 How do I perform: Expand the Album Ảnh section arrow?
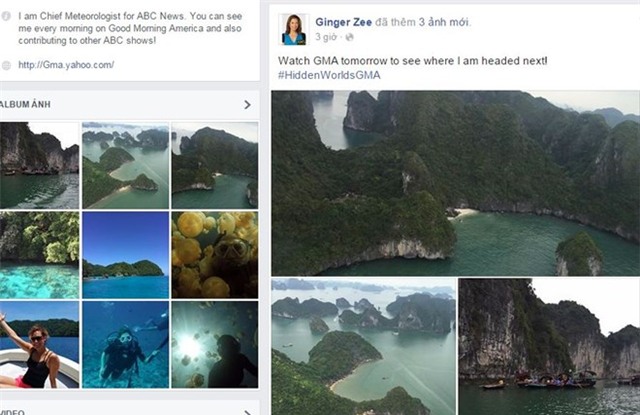pyautogui.click(x=247, y=104)
